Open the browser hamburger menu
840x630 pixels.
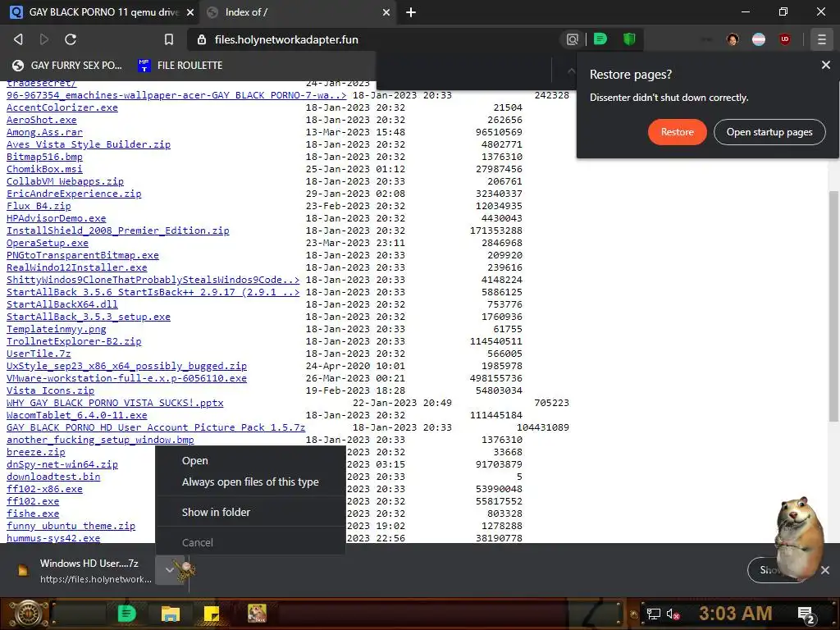[821, 39]
